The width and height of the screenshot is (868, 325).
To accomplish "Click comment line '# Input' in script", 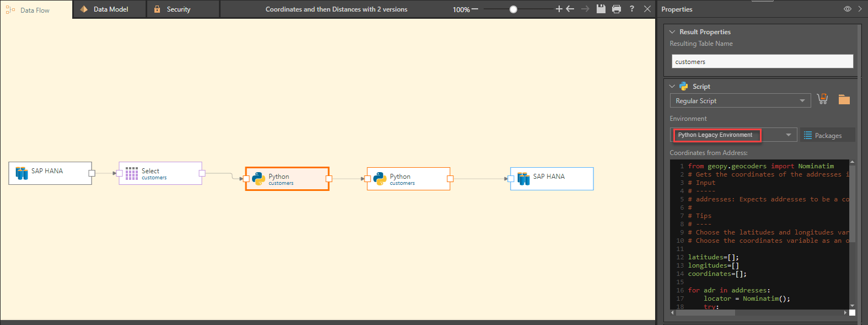I will pyautogui.click(x=701, y=183).
